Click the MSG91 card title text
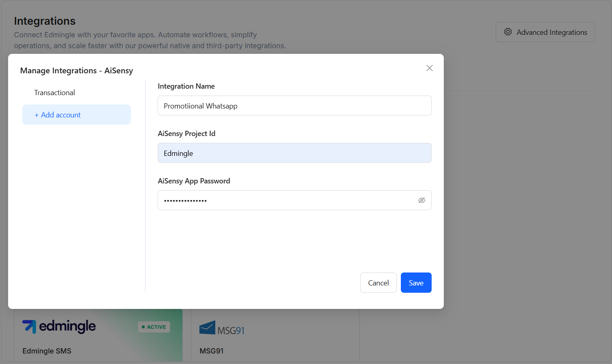The width and height of the screenshot is (612, 364). click(x=212, y=351)
